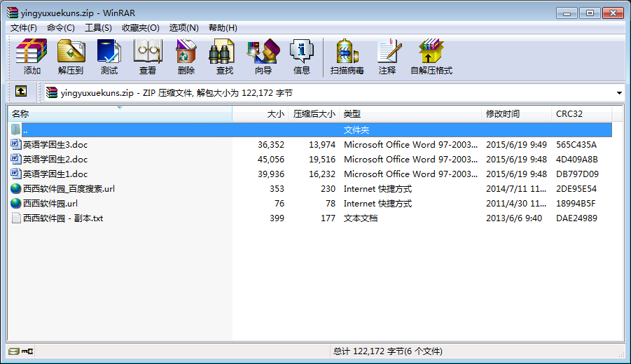Click the WinRAR icon in the address bar
Screen dimensions: 631x364
[x=52, y=92]
